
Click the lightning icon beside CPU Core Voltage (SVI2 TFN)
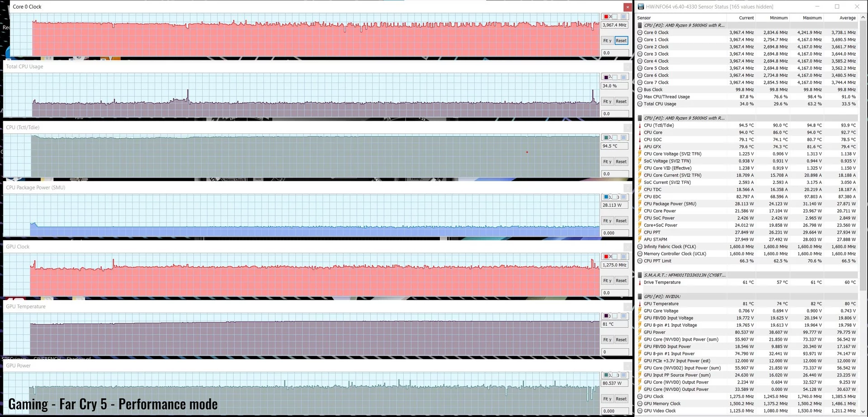click(640, 154)
